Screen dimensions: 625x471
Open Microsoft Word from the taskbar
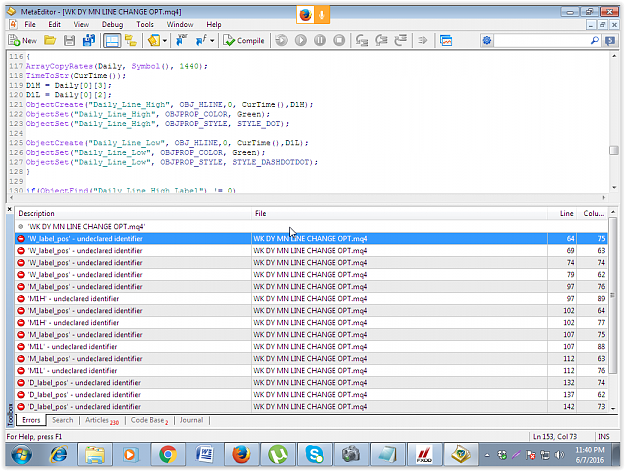pyautogui.click(x=205, y=454)
